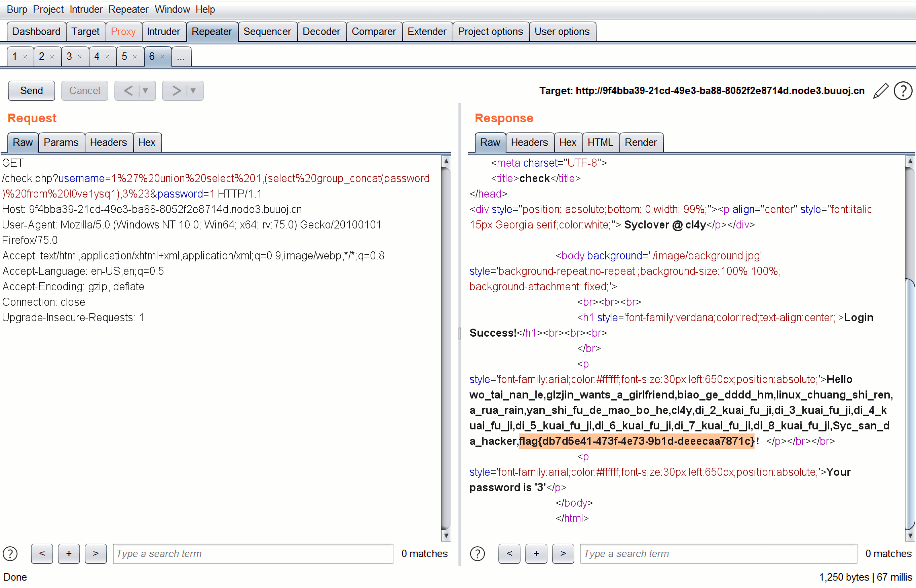The image size is (916, 588).
Task: Click the disabled Cancel button
Action: coord(85,91)
